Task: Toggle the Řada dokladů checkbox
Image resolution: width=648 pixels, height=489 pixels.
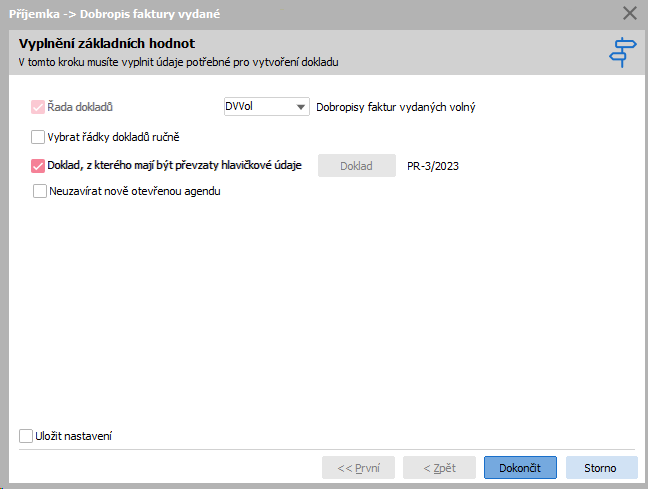Action: coord(38,107)
